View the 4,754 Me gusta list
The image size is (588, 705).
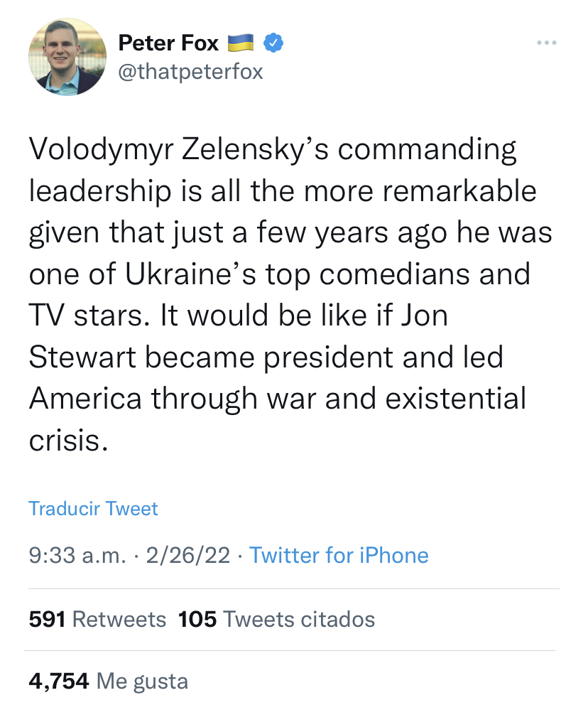tap(108, 682)
